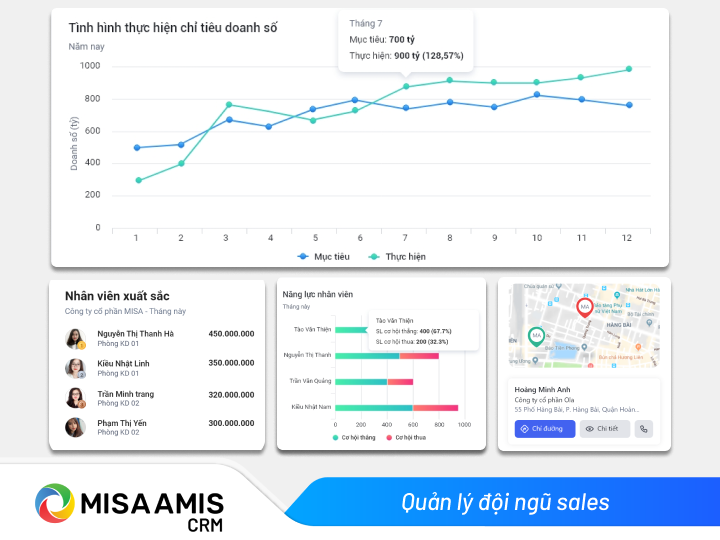Click Kiều Nhật Nam's red bar segment

click(x=435, y=407)
